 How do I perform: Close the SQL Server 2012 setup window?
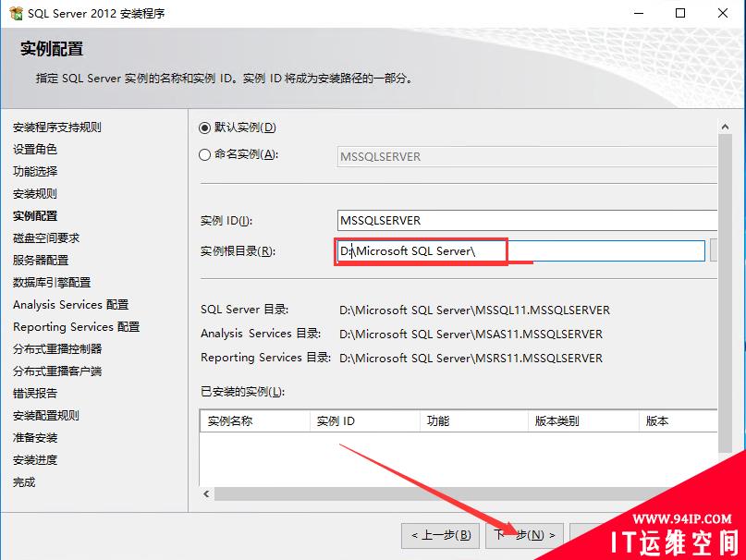pyautogui.click(x=723, y=13)
